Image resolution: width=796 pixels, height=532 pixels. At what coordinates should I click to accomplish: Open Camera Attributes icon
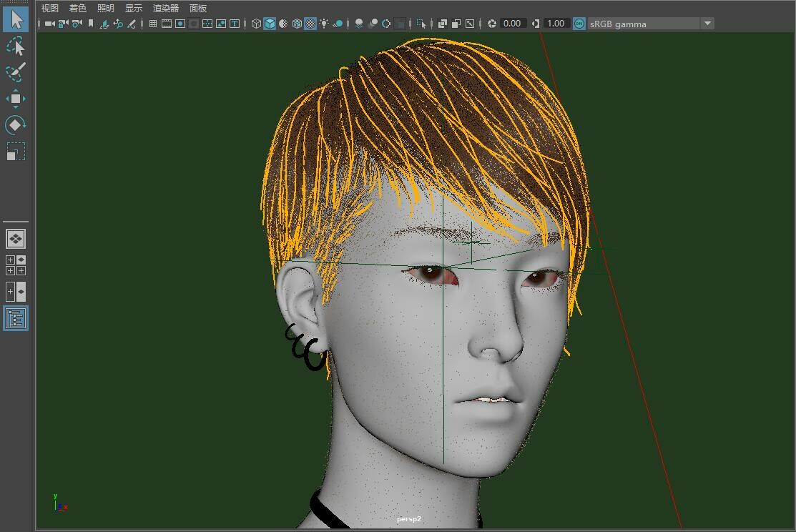[x=77, y=24]
